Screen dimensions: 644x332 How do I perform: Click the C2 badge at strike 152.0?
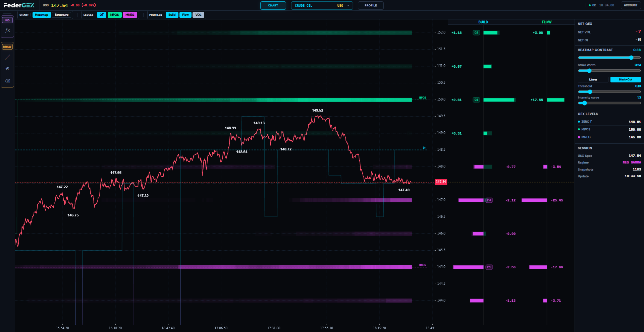(x=476, y=33)
